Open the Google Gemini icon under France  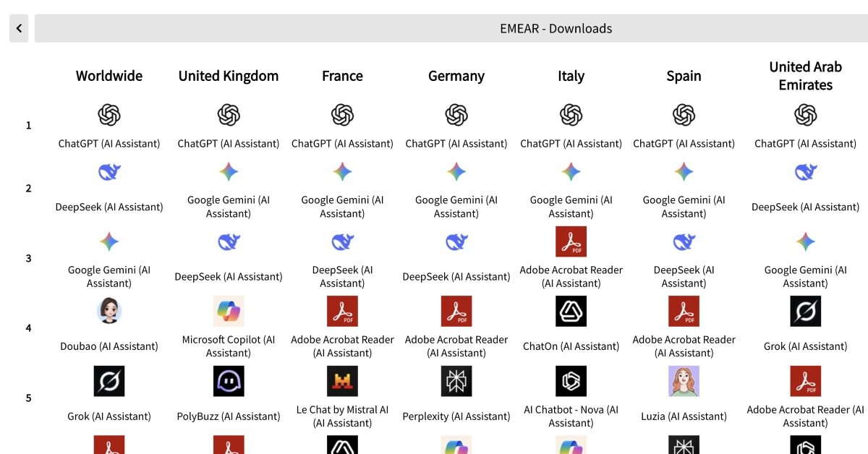tap(342, 172)
